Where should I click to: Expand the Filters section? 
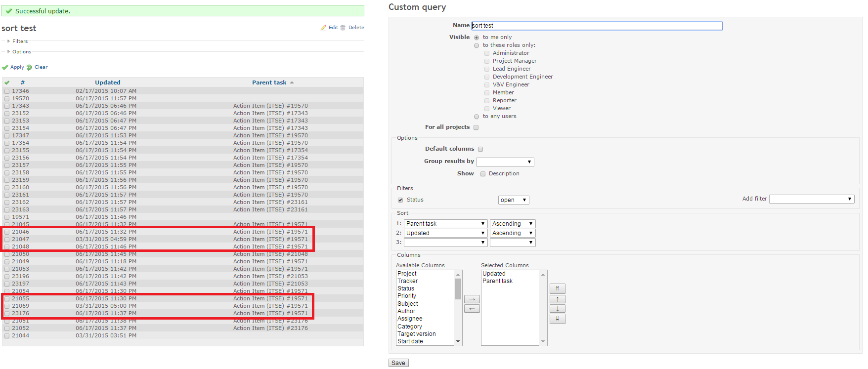(20, 41)
